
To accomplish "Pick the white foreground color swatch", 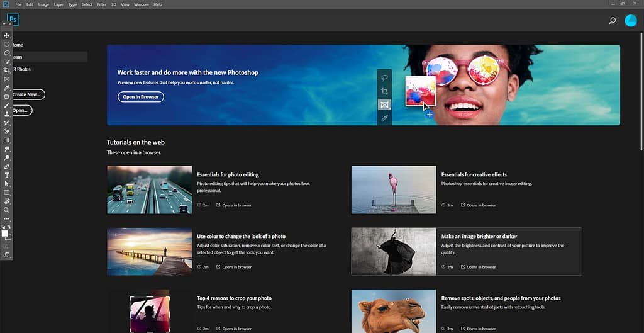I will pos(4,234).
